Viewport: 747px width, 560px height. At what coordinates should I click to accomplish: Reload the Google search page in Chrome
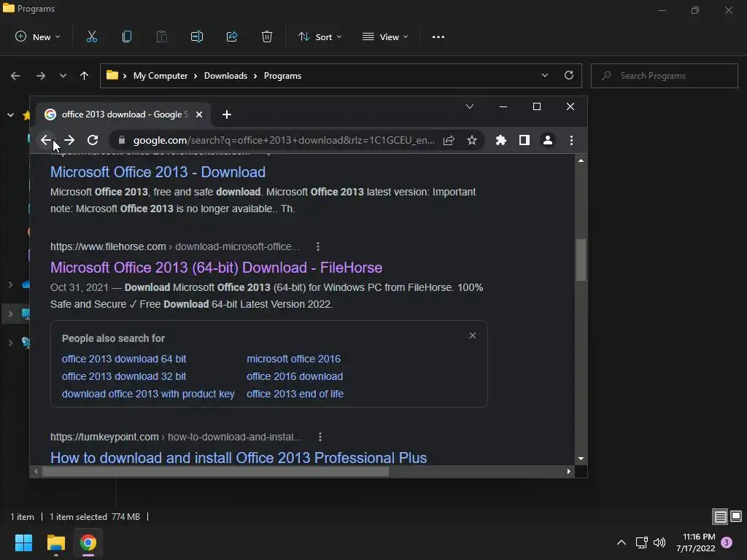tap(93, 140)
